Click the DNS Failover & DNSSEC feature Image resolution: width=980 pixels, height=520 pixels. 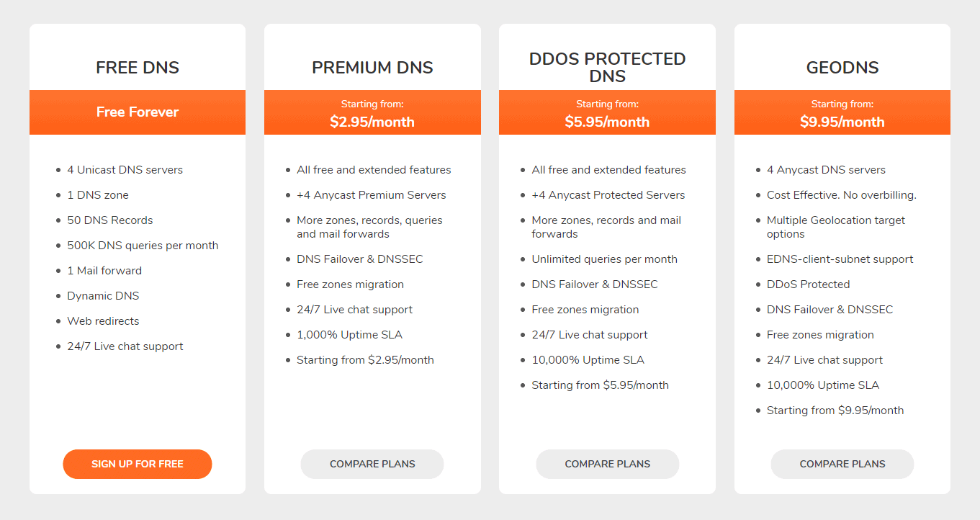pyautogui.click(x=360, y=259)
